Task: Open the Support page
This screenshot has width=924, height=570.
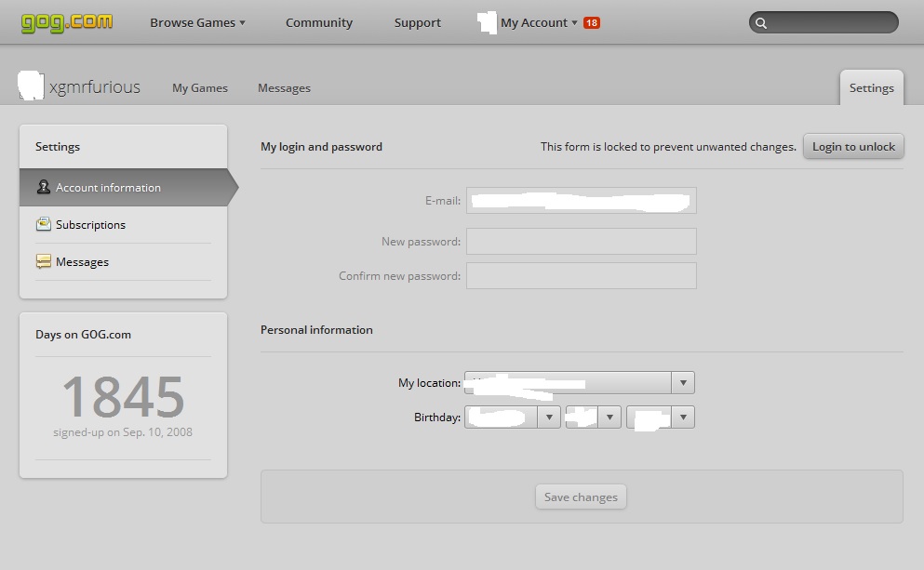Action: tap(417, 23)
